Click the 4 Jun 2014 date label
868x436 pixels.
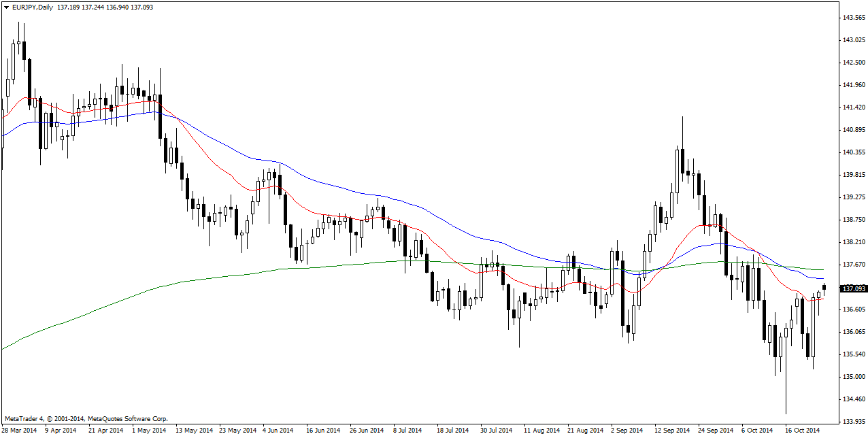[278, 430]
